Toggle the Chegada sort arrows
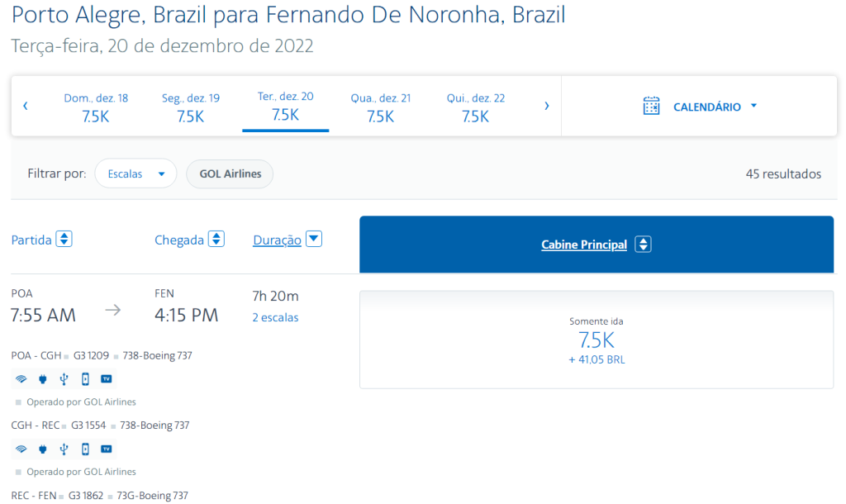Image resolution: width=846 pixels, height=504 pixels. point(216,239)
